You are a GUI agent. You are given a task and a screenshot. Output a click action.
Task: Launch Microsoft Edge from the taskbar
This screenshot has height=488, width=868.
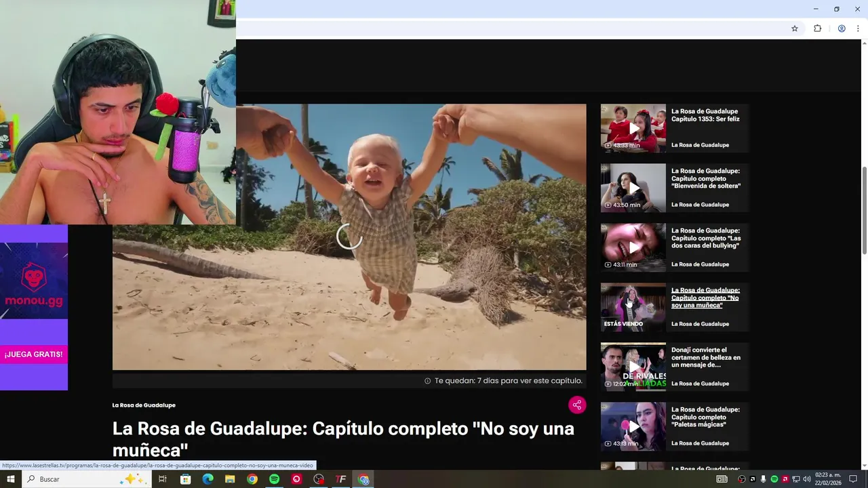point(208,479)
